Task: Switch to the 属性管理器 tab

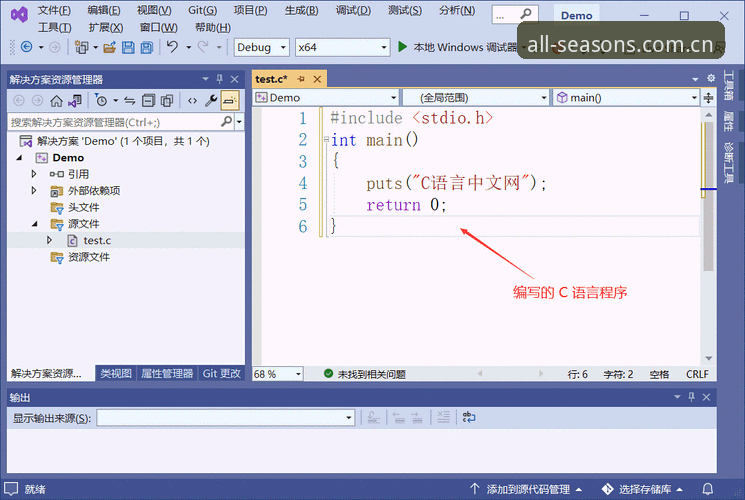Action: 167,374
